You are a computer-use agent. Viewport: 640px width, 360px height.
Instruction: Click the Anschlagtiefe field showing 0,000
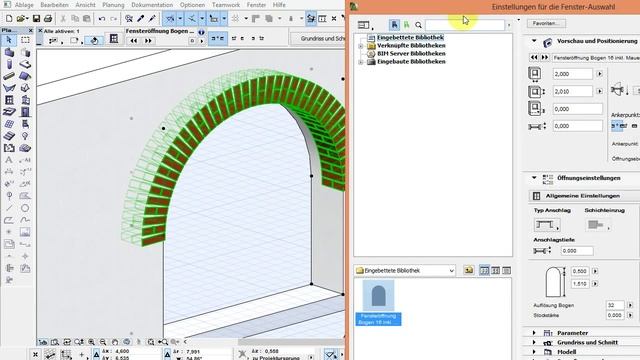(x=577, y=251)
